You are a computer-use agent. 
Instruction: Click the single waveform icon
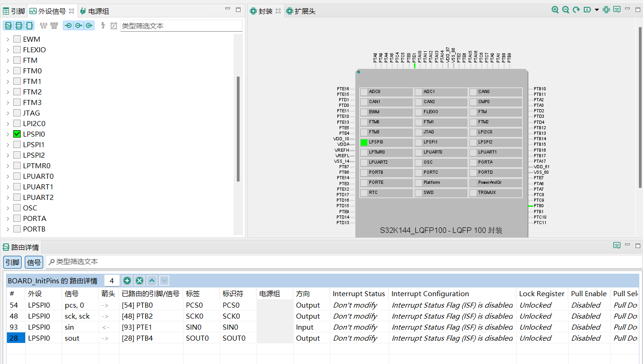[x=44, y=26]
